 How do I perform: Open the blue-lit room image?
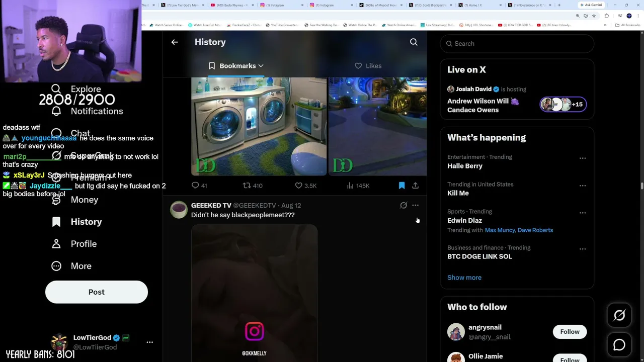click(x=377, y=126)
